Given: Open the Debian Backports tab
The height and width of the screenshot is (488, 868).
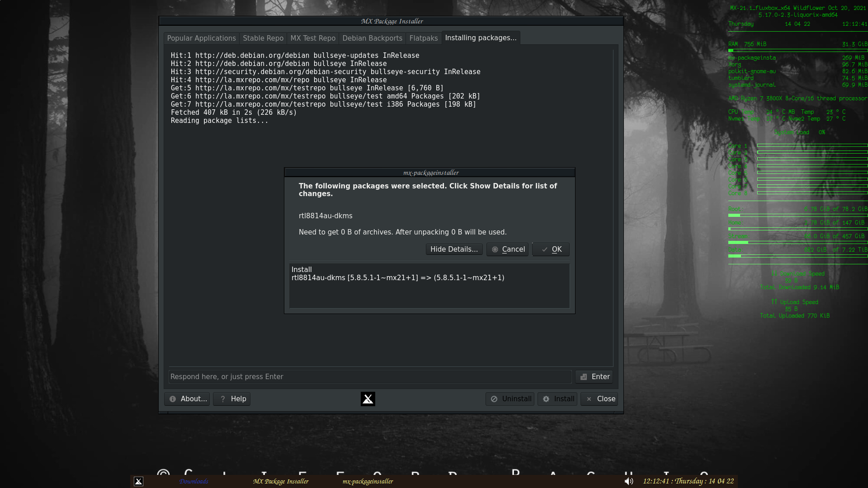Looking at the screenshot, I should 372,38.
